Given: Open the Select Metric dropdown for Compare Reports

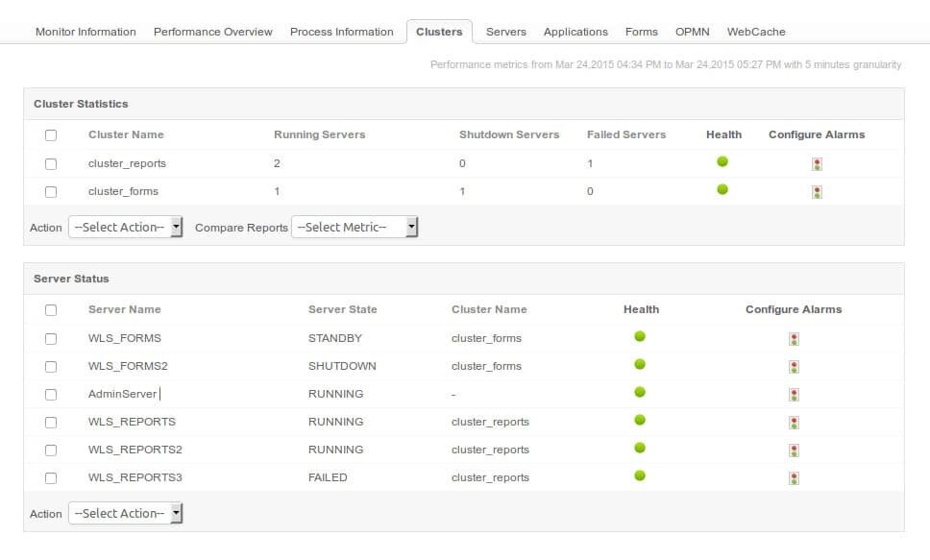Looking at the screenshot, I should point(355,227).
